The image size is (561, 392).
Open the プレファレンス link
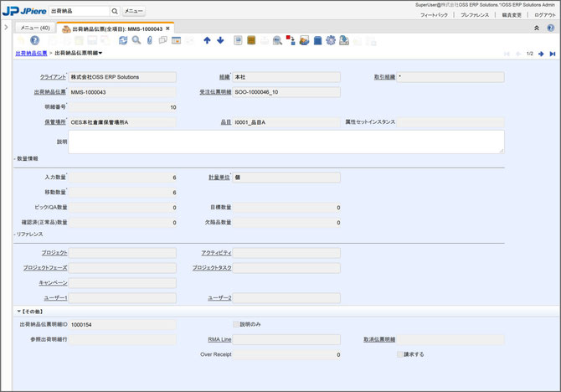coord(475,15)
